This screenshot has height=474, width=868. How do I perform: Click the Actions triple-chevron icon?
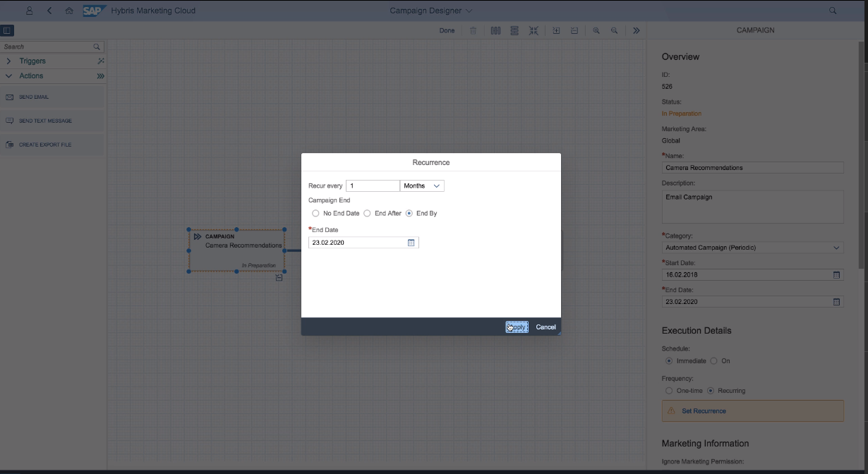101,75
